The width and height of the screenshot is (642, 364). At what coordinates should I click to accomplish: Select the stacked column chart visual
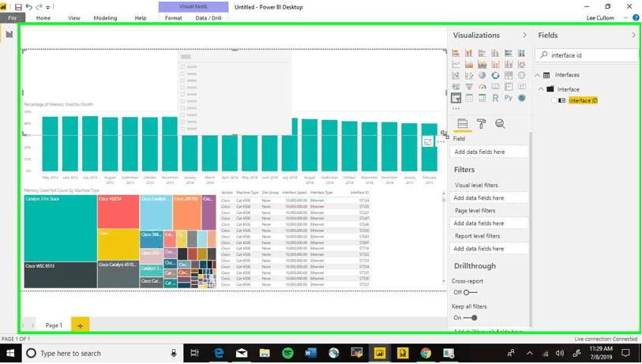(x=469, y=53)
